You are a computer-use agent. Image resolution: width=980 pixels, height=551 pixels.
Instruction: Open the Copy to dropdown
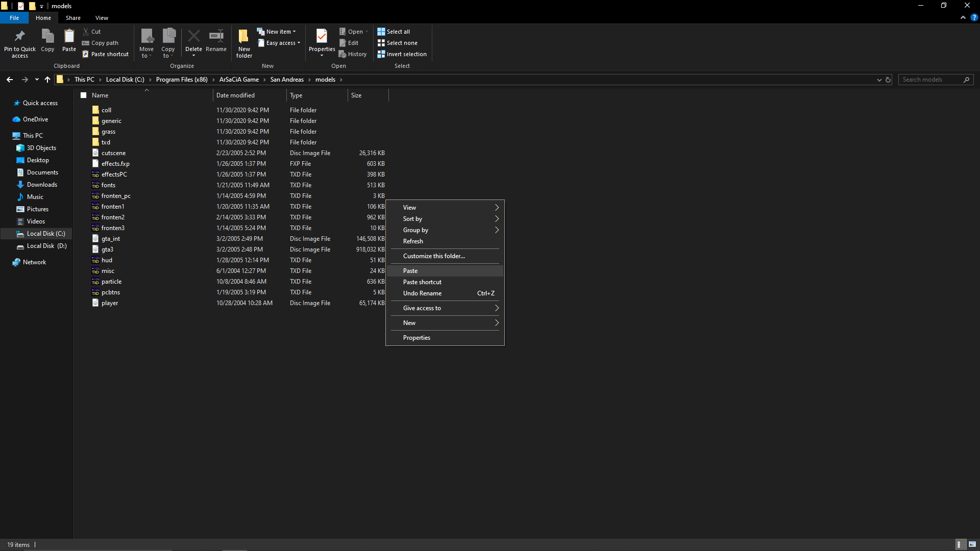(168, 43)
